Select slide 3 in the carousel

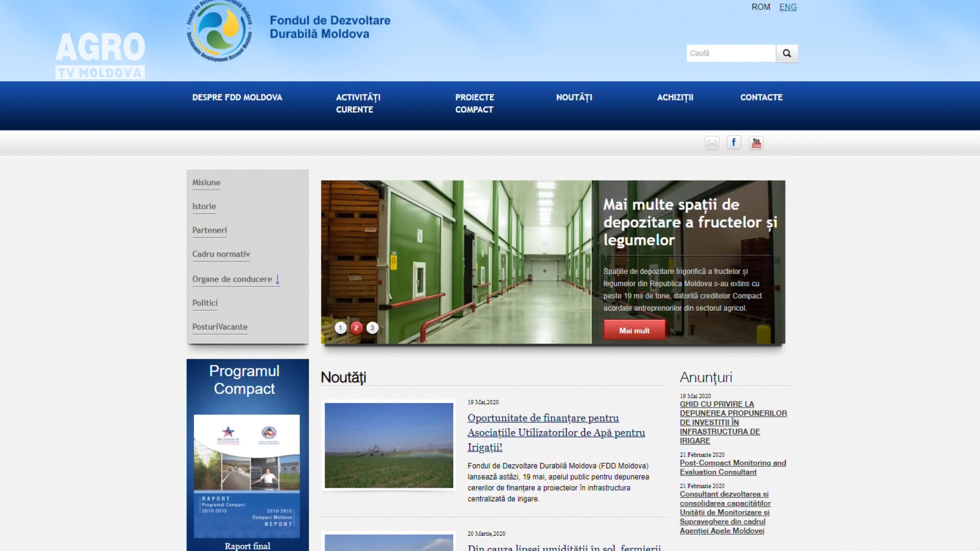(x=372, y=328)
